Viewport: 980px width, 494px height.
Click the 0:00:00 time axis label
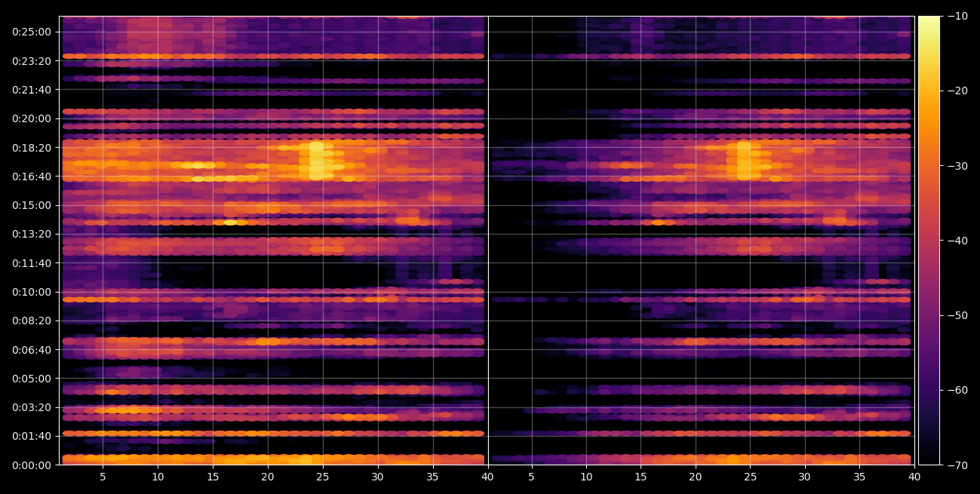click(32, 465)
